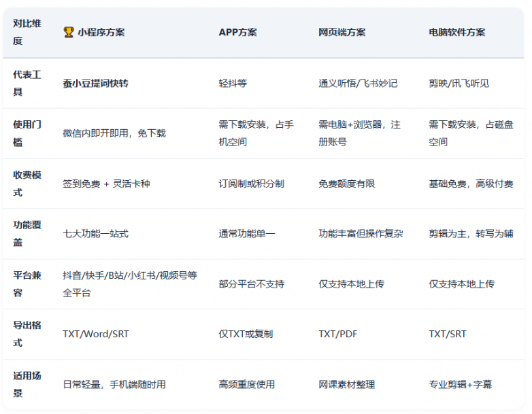Select the 对比维度 header cell

tap(27, 32)
